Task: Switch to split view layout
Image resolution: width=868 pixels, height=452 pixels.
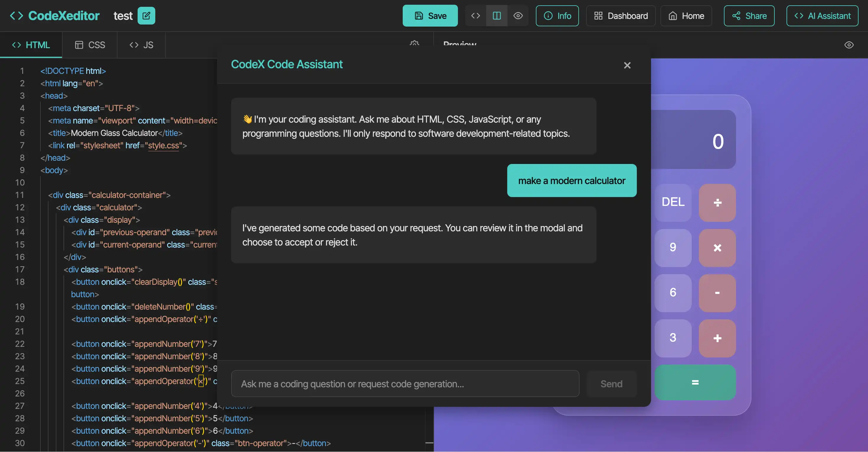Action: (497, 16)
